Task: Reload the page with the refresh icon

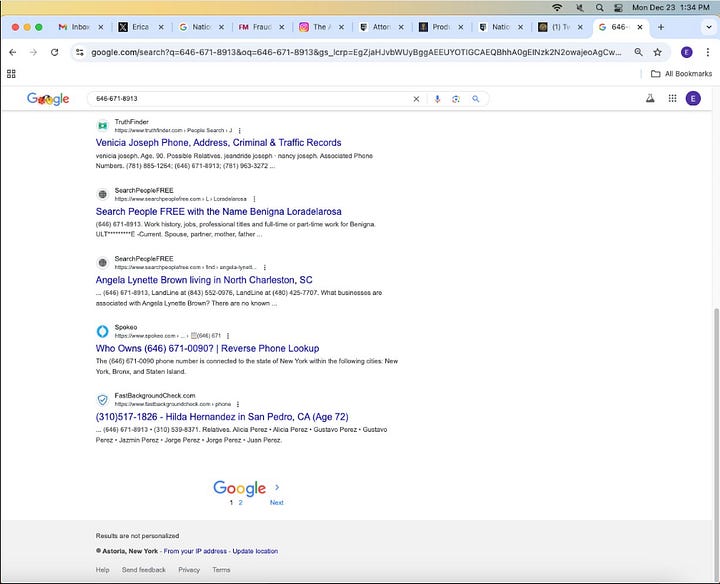Action: coord(54,52)
